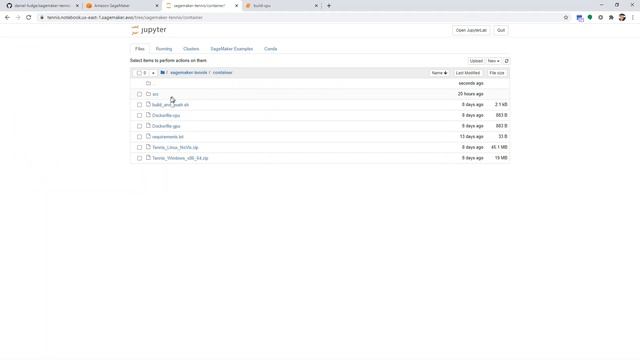Click the Dockerfile.gpu file icon

[x=149, y=126]
